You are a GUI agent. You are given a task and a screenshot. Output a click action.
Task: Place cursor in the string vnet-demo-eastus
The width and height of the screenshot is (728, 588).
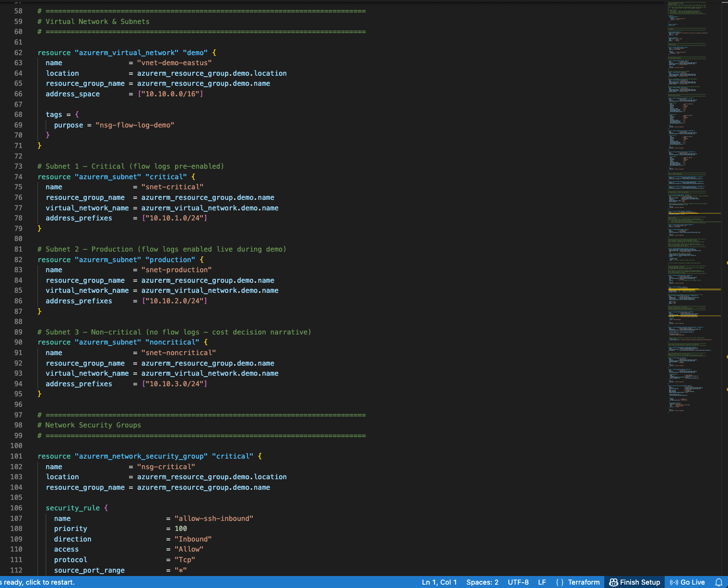coord(174,62)
